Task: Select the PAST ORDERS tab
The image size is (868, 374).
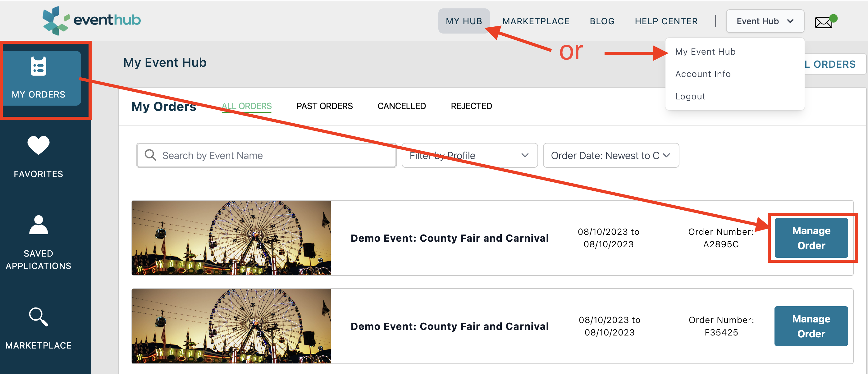Action: [324, 106]
